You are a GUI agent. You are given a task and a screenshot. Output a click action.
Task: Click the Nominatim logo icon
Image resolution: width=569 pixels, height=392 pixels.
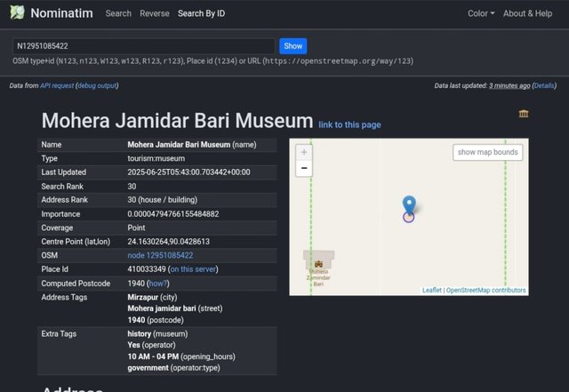pos(17,12)
